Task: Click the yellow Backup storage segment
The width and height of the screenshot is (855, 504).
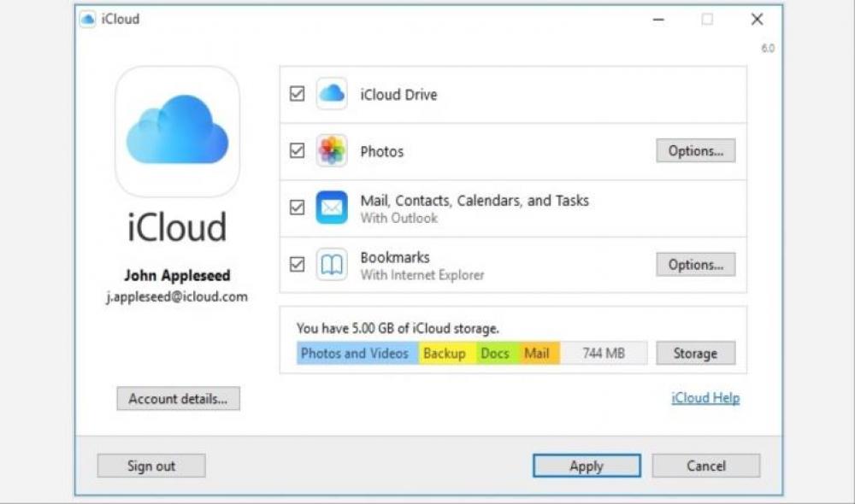Action: pyautogui.click(x=444, y=354)
